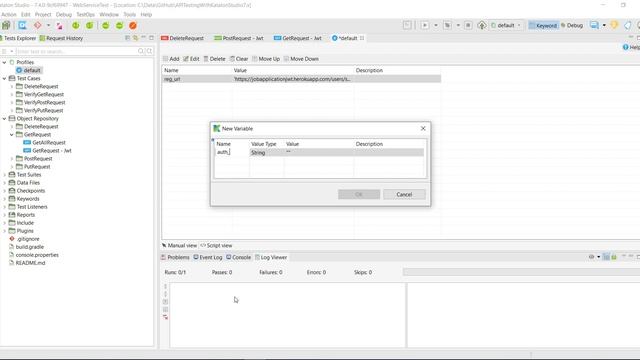
Task: Select the GetRequest - Jwt editor tab
Action: (298, 38)
